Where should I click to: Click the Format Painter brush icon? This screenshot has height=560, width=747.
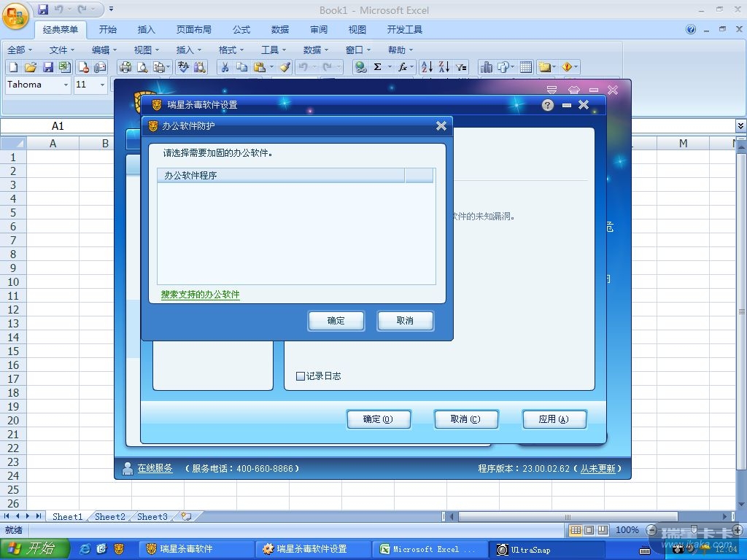(x=285, y=67)
